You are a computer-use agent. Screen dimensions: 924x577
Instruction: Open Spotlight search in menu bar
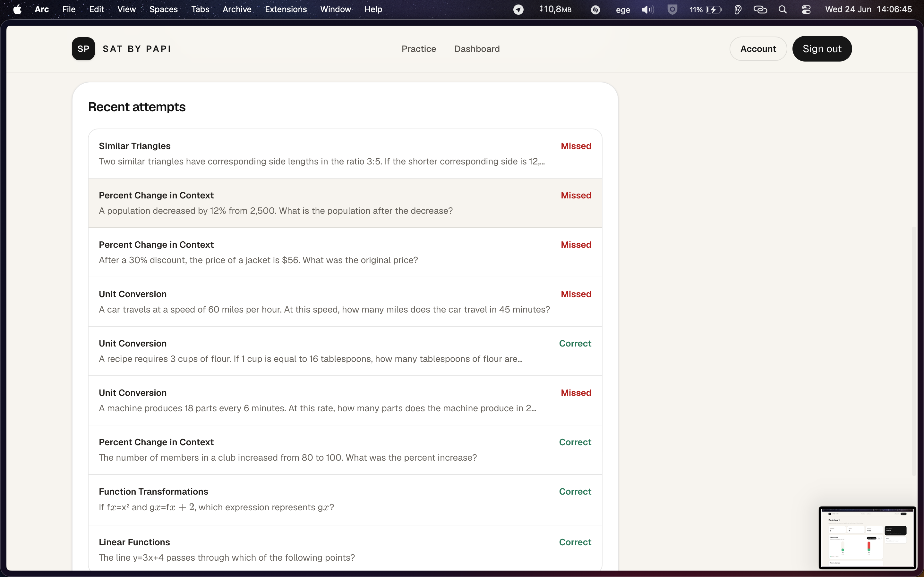782,10
